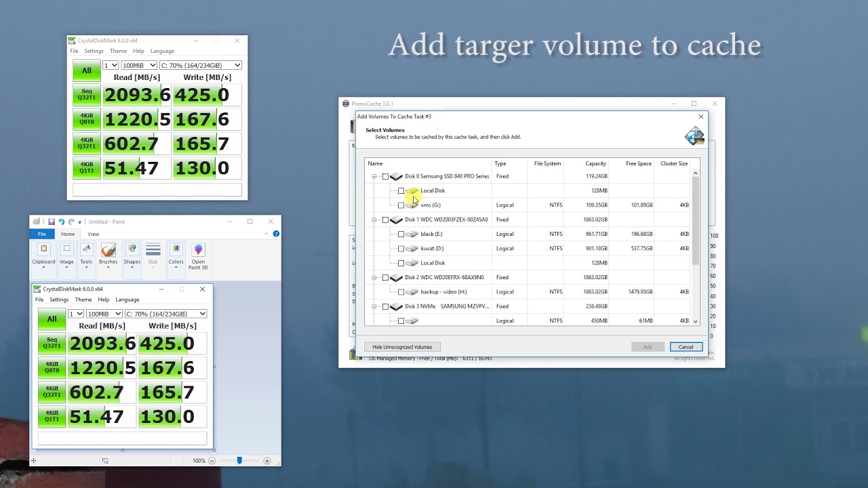Click the Disk 0 Samsung SSD drive icon
Image resolution: width=868 pixels, height=488 pixels.
pyautogui.click(x=397, y=176)
